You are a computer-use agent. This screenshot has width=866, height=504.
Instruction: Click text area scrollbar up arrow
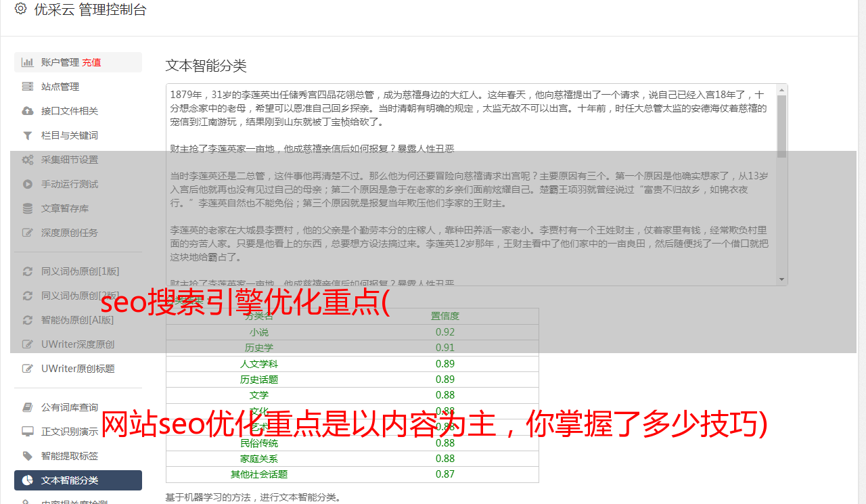tap(782, 89)
